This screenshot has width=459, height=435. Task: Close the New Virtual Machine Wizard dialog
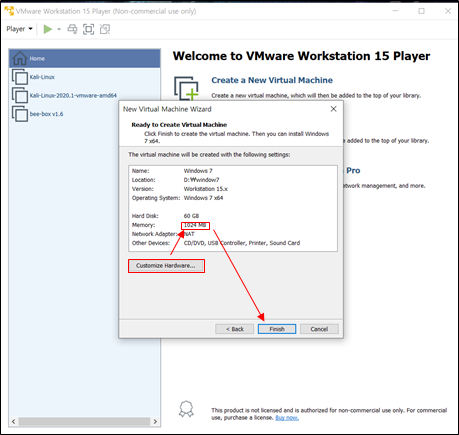(x=333, y=109)
